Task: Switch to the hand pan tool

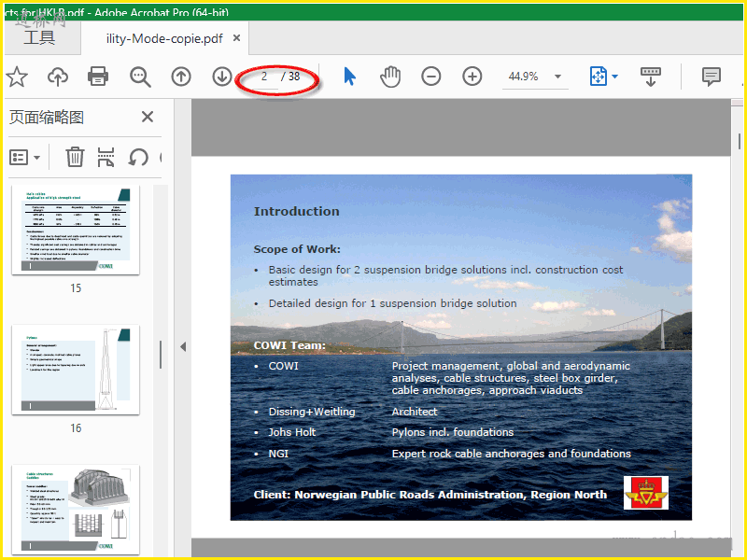Action: (x=390, y=77)
